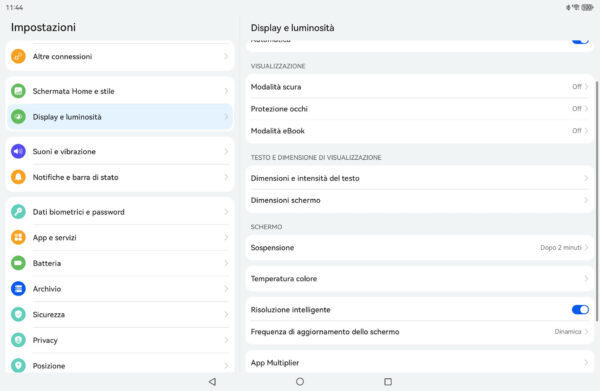Expand Dimensioni e intensità del testo chevron

(586, 178)
